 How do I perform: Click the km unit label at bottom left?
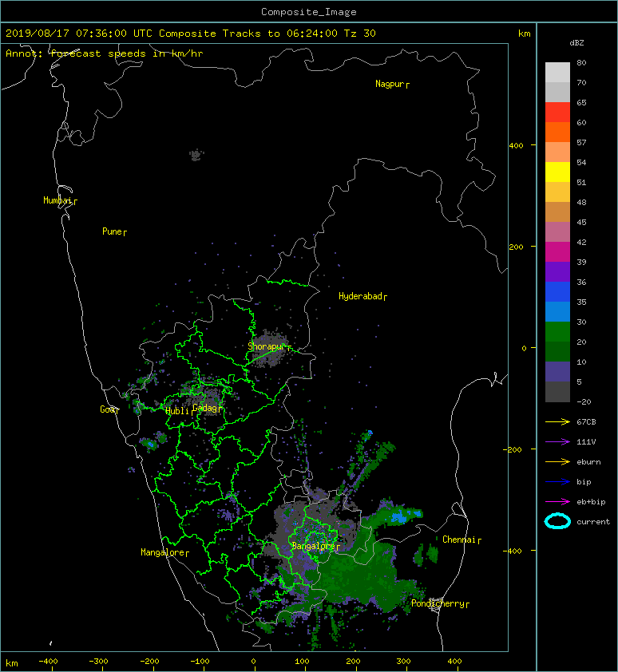point(12,663)
